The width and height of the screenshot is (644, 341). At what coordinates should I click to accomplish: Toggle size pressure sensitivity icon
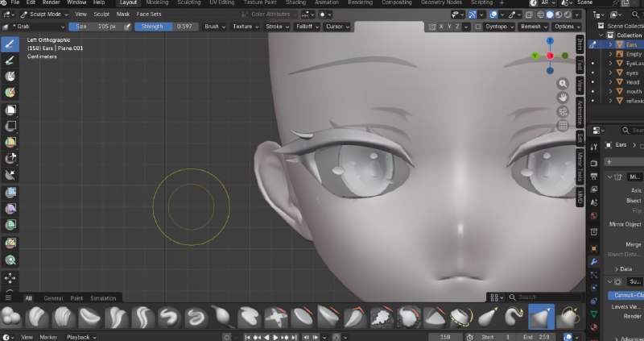pos(127,27)
